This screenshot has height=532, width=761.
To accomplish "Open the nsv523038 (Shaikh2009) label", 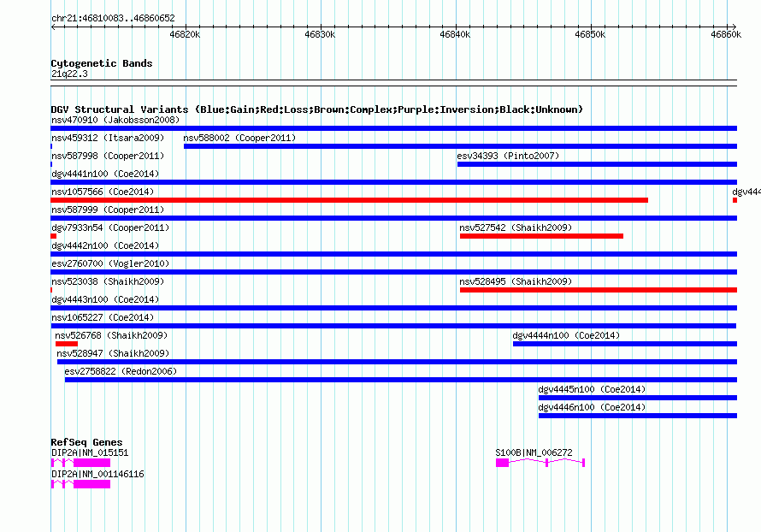I will (x=108, y=281).
